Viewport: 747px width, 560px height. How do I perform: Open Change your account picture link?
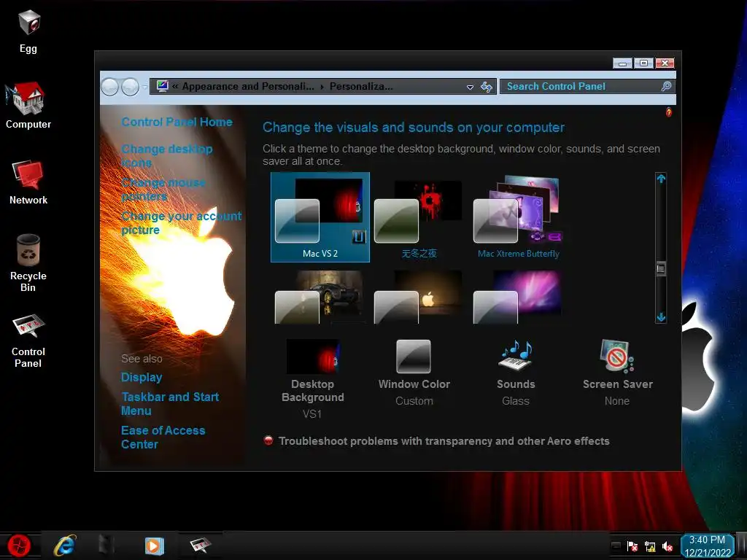coord(181,223)
